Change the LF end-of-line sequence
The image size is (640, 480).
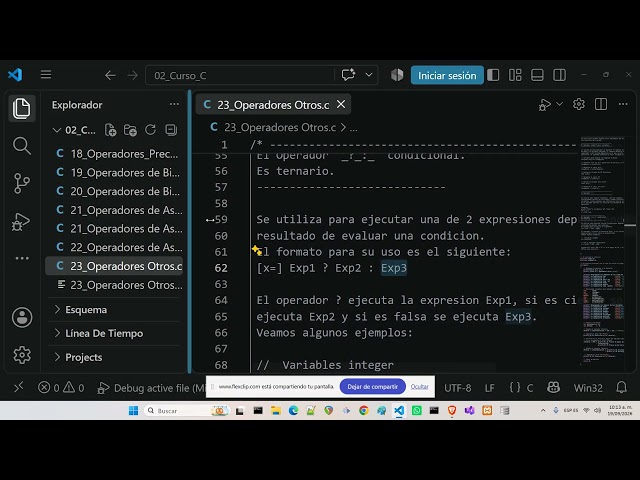[490, 388]
